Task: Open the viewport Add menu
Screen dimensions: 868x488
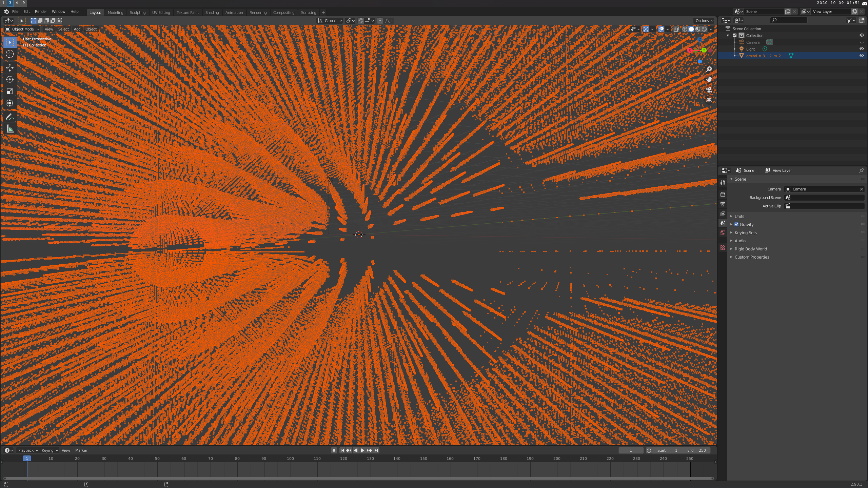Action: tap(77, 29)
